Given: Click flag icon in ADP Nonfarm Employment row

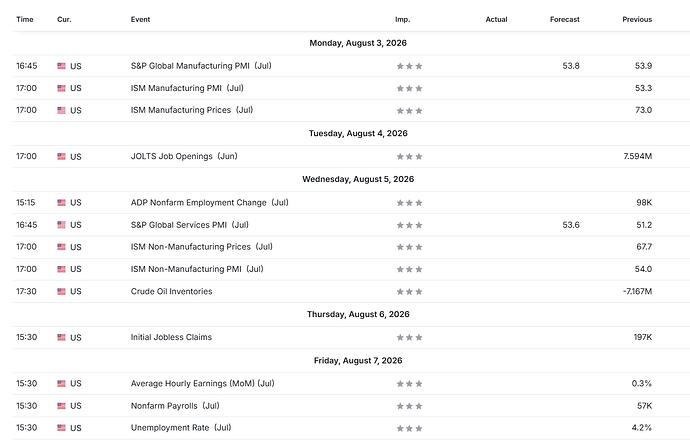Looking at the screenshot, I should [61, 202].
